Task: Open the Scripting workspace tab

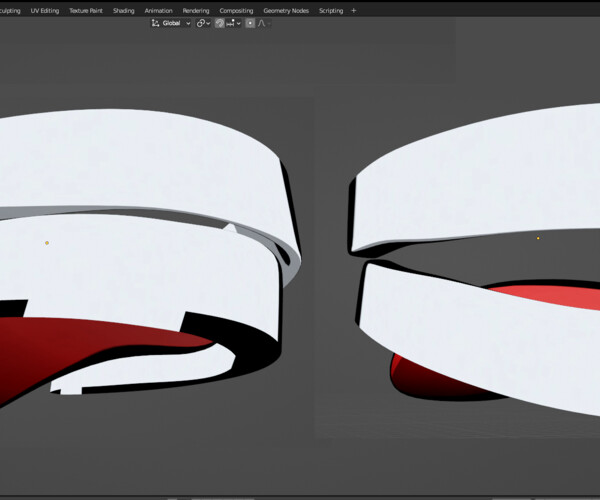Action: tap(331, 10)
